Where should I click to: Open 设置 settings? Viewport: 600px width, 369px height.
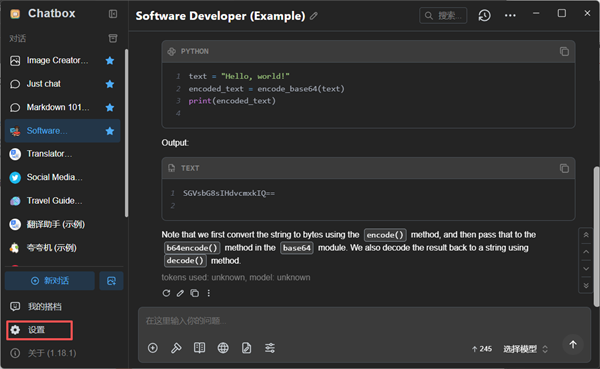39,330
